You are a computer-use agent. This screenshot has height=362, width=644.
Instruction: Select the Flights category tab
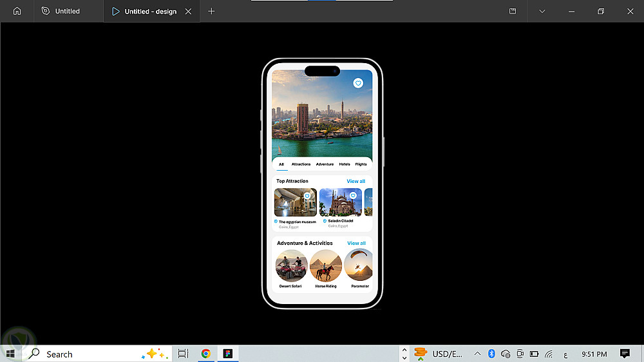coord(361,164)
